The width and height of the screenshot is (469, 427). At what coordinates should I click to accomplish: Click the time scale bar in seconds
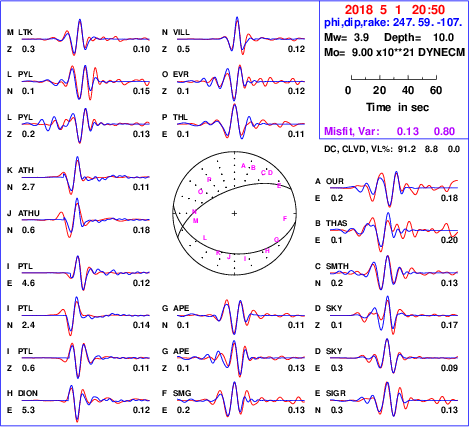(394, 78)
